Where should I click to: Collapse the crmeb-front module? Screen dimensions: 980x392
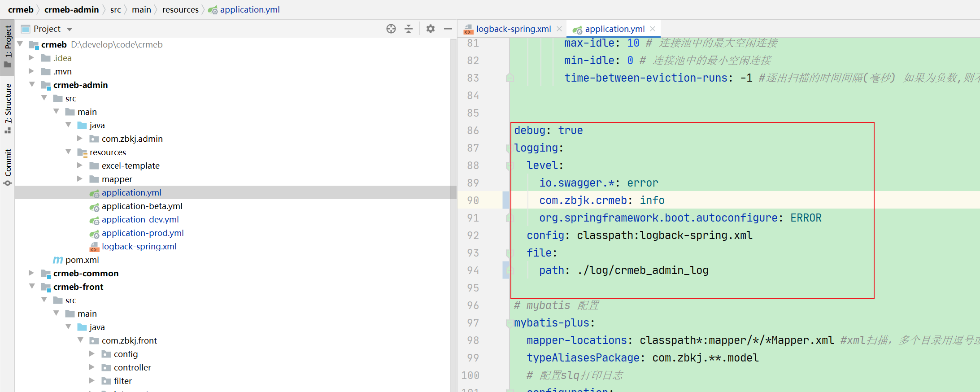[32, 286]
